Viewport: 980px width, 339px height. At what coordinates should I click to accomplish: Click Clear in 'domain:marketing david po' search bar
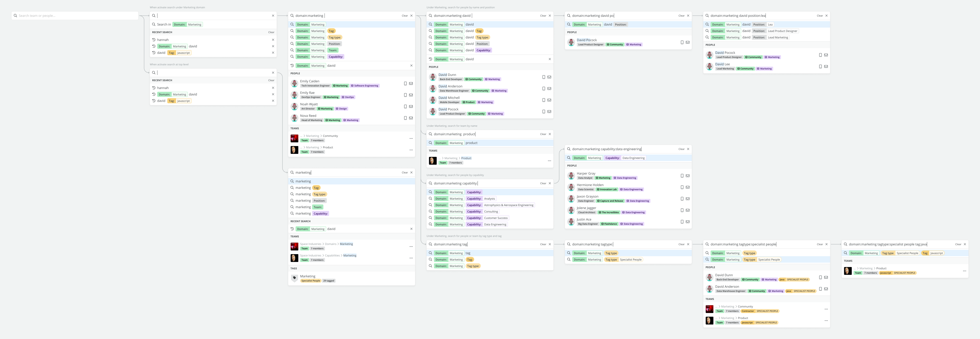click(x=681, y=16)
